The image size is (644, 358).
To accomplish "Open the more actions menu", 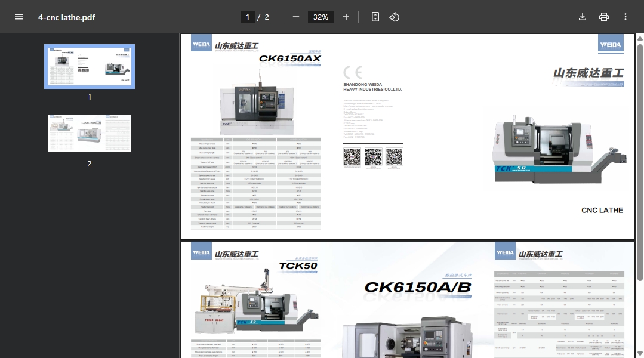I will point(625,17).
